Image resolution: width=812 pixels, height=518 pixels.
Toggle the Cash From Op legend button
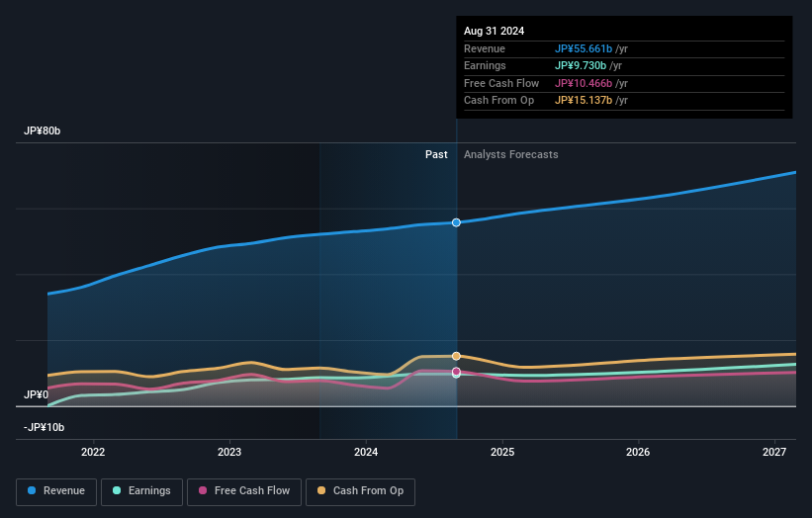[360, 491]
